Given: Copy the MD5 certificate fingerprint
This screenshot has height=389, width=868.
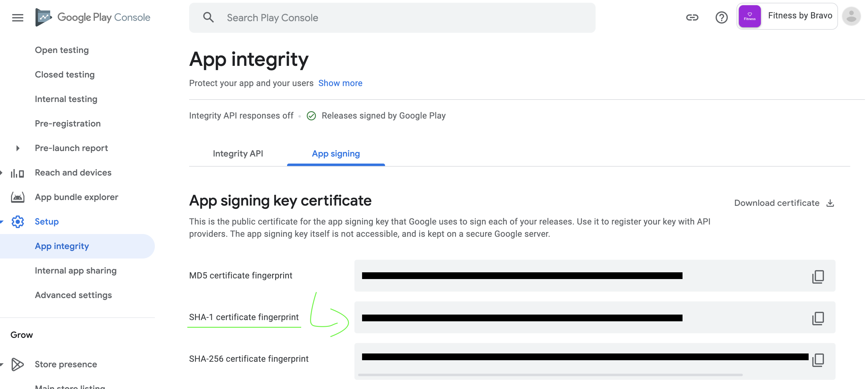Looking at the screenshot, I should click(x=818, y=276).
